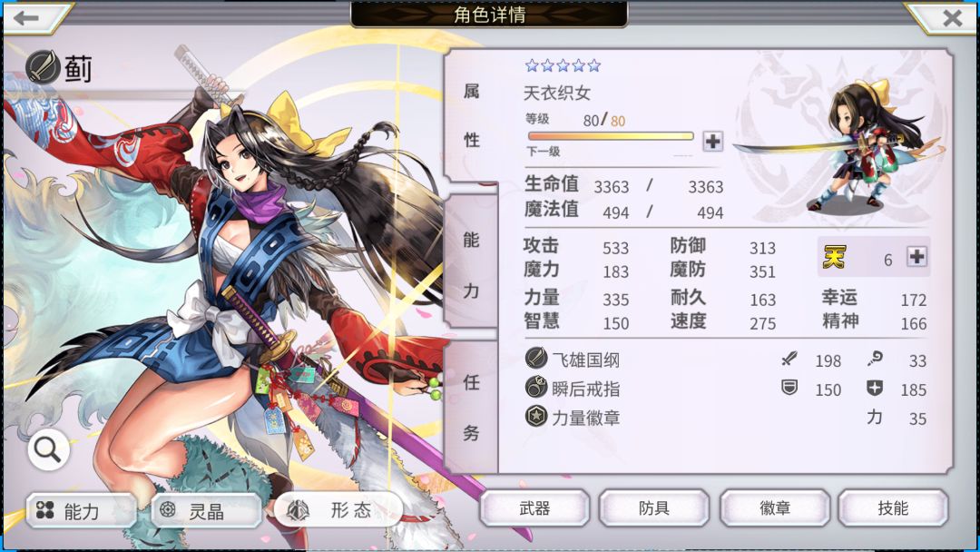Toggle the 形态 form switch

[x=338, y=510]
